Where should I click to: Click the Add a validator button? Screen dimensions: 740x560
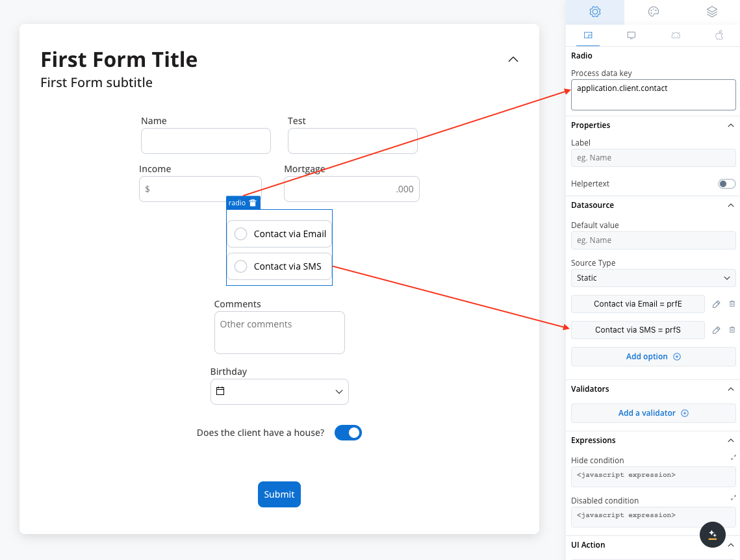click(x=653, y=413)
